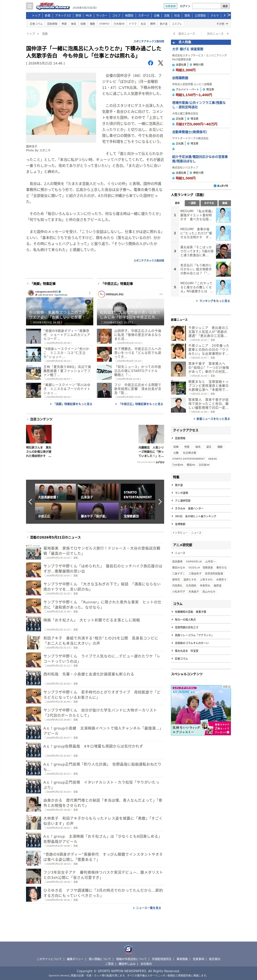This screenshot has height=980, width=257.
Task: Open the 芸能 nav menu item
Action: click(167, 16)
